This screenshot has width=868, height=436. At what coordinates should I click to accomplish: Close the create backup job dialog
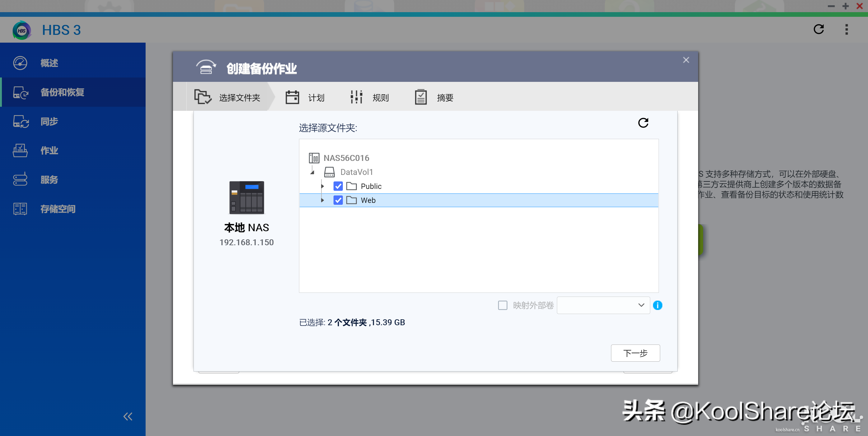coord(686,60)
